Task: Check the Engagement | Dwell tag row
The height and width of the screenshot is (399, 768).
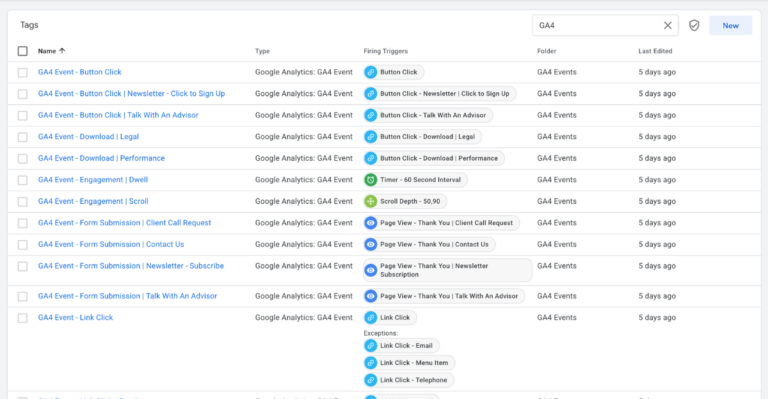Action: pos(23,180)
